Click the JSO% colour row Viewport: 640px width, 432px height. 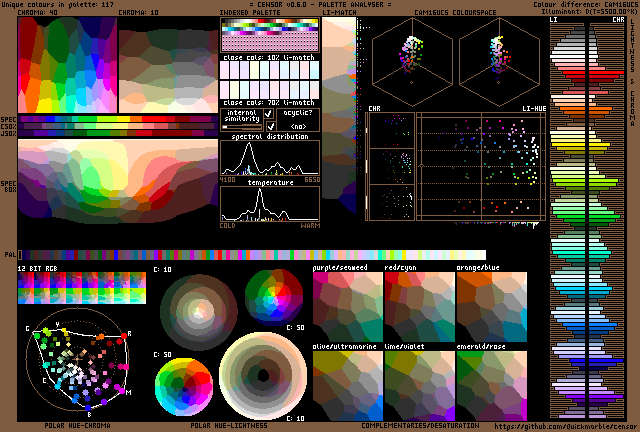pos(118,133)
